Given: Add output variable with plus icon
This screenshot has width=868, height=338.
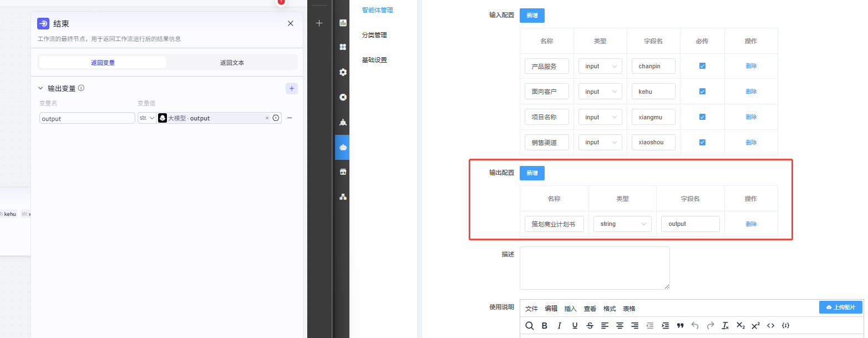Looking at the screenshot, I should tap(292, 88).
